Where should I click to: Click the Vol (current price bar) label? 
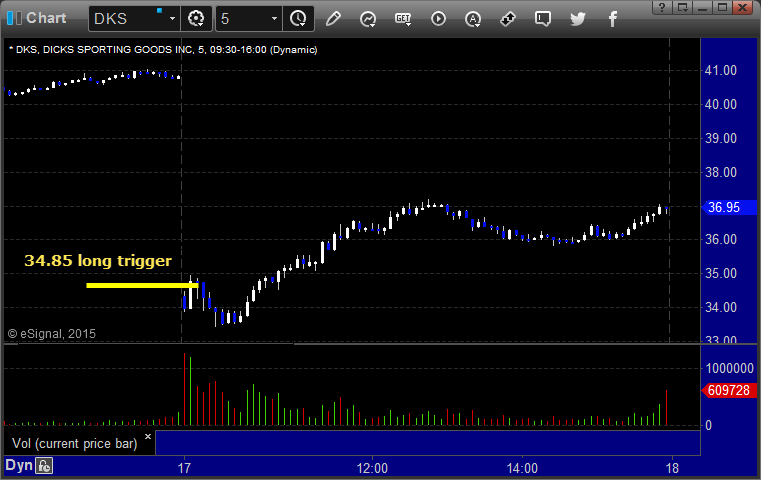(x=75, y=444)
